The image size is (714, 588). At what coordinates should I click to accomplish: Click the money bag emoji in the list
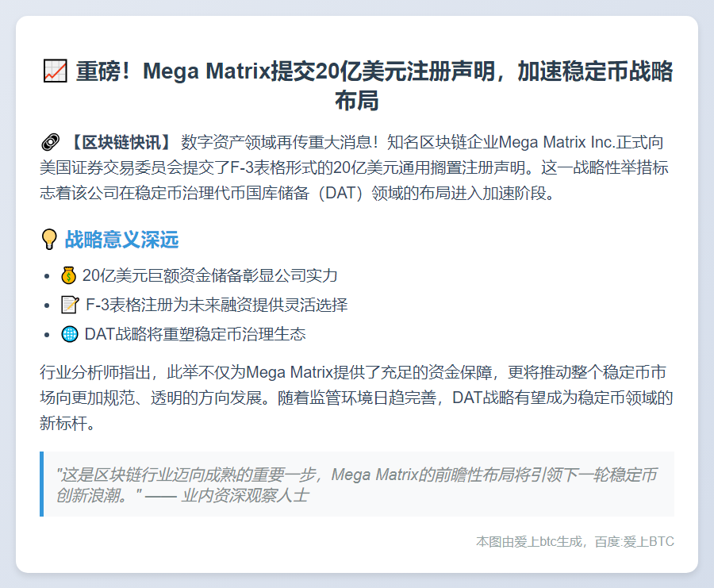[70, 275]
